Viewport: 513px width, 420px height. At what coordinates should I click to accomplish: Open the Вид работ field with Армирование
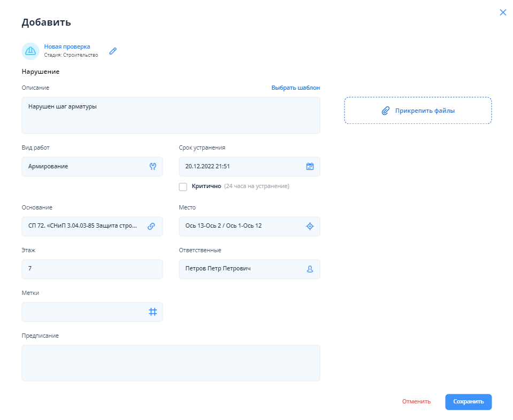(x=86, y=167)
